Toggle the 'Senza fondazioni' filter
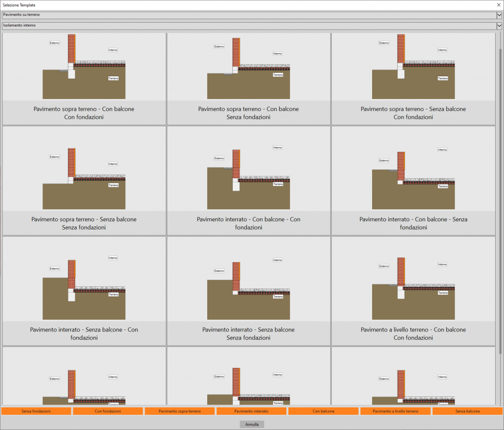 click(36, 411)
